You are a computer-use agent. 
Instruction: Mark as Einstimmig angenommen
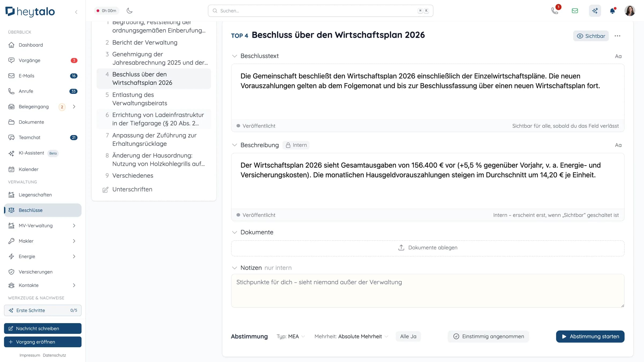[x=488, y=337]
